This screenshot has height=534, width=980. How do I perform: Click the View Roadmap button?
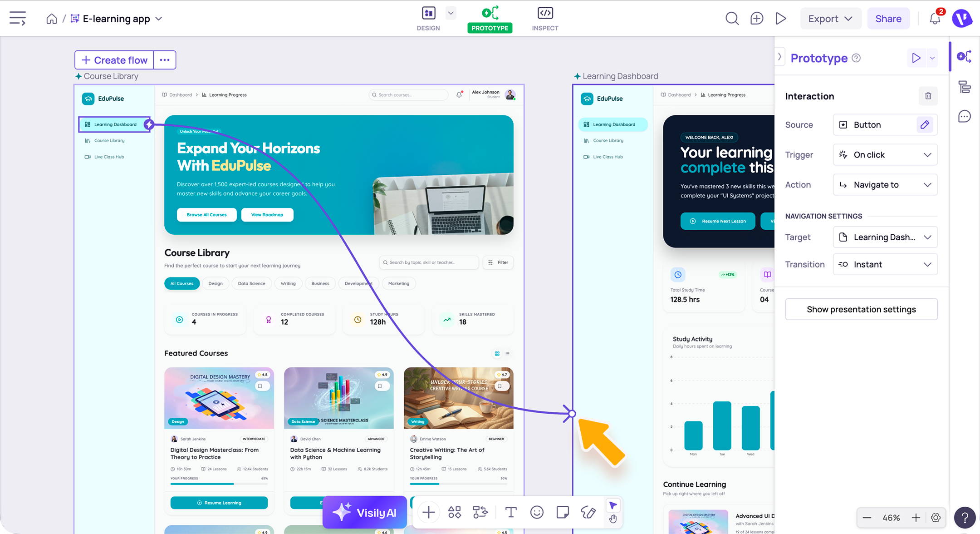[x=267, y=215]
